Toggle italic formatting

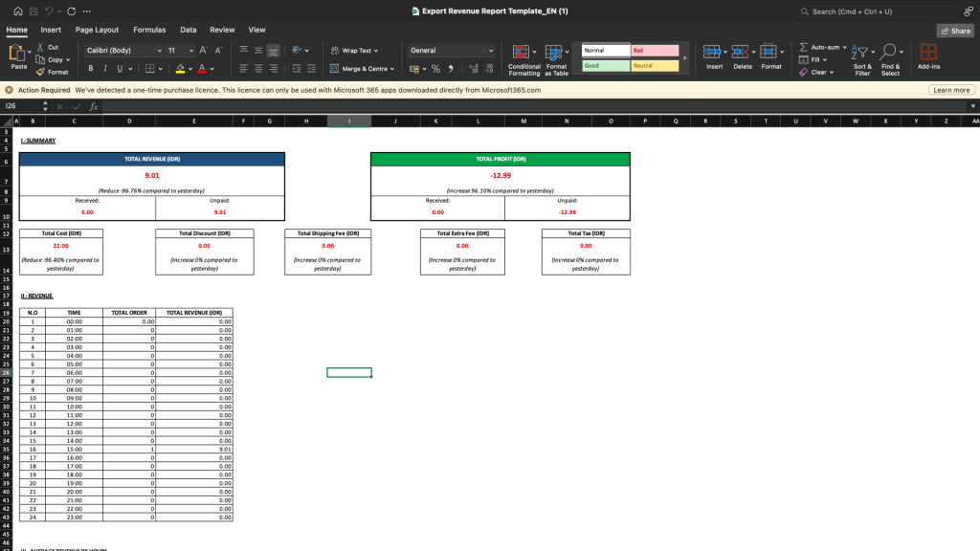[x=105, y=69]
